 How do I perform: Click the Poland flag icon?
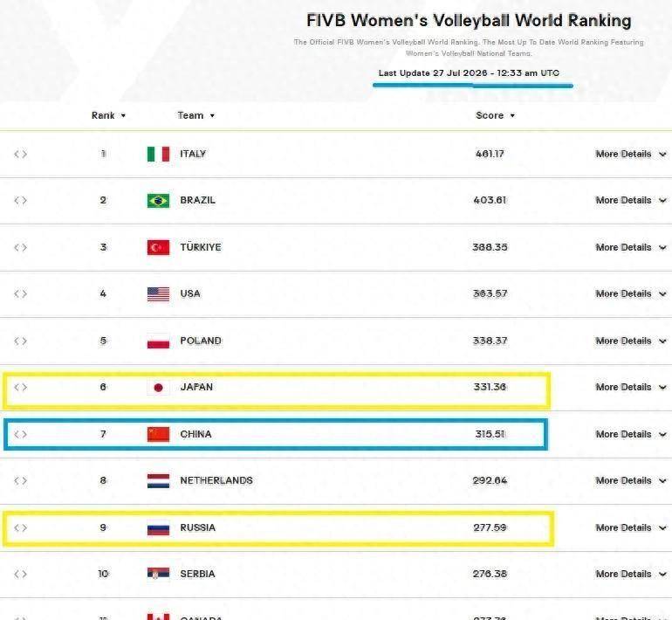(x=158, y=341)
